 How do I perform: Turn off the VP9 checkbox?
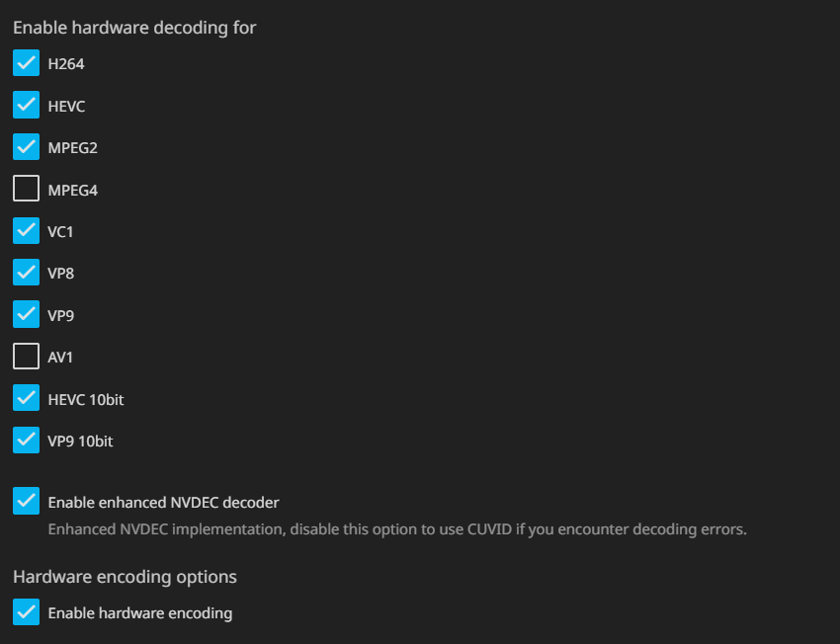pos(26,315)
